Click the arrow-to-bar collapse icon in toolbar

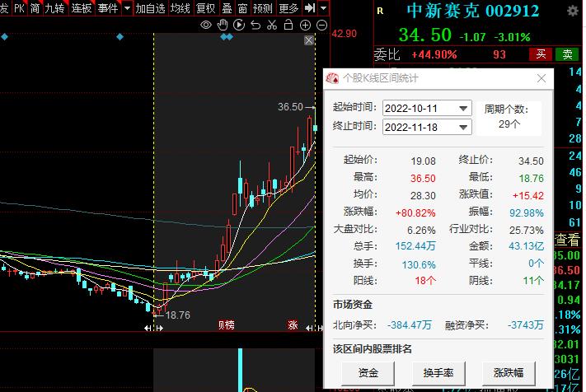[x=310, y=8]
